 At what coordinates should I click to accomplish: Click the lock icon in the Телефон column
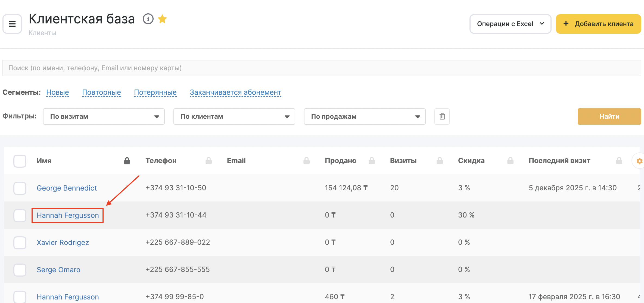(x=209, y=161)
